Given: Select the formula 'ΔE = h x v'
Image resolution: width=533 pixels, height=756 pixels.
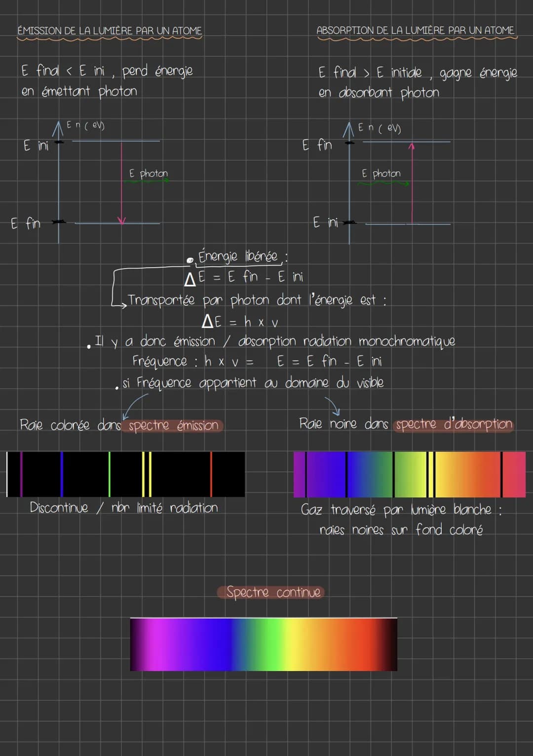Looking at the screenshot, I should click(x=240, y=322).
